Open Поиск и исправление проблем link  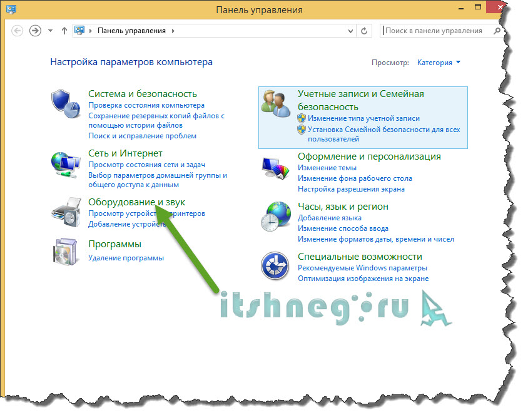pos(142,136)
